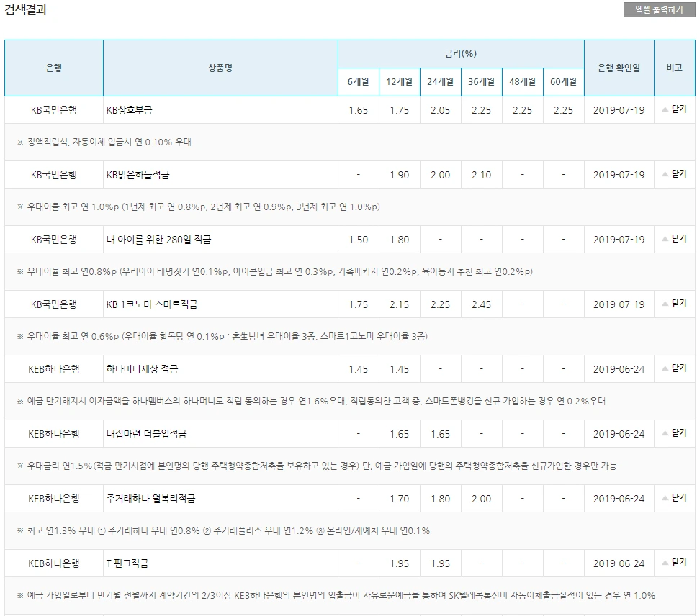Click the 36개월 column header

(482, 82)
